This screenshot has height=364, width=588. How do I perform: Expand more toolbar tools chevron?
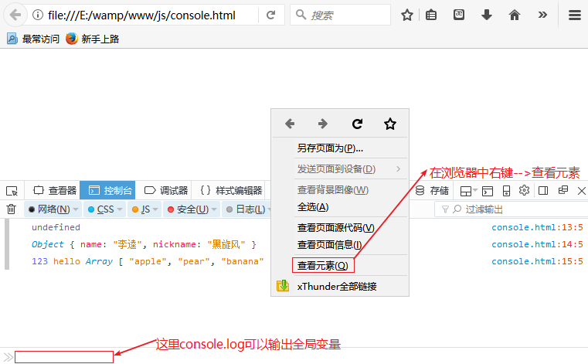542,15
